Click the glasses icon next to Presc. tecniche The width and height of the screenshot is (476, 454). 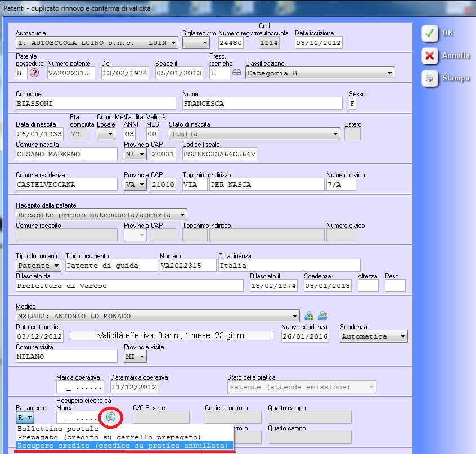pyautogui.click(x=237, y=73)
